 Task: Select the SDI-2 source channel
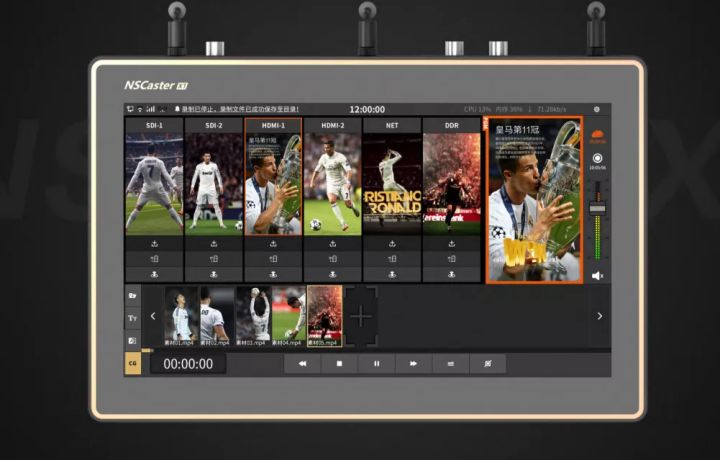click(213, 126)
